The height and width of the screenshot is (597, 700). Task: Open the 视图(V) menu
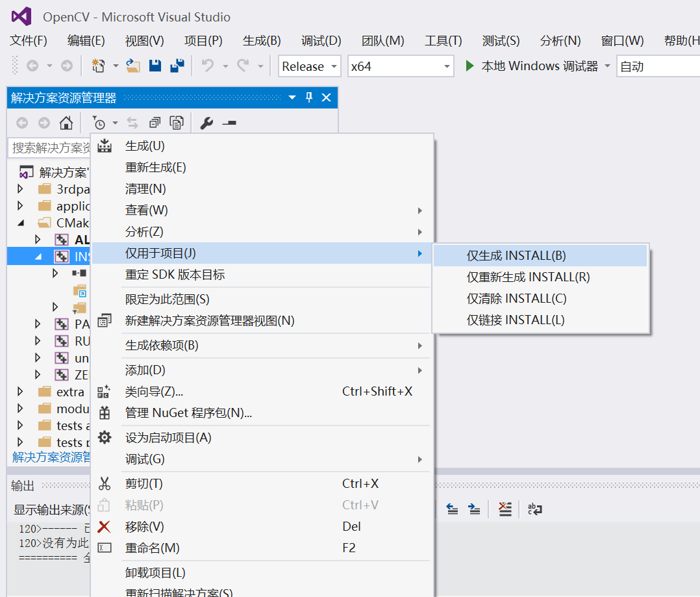145,41
